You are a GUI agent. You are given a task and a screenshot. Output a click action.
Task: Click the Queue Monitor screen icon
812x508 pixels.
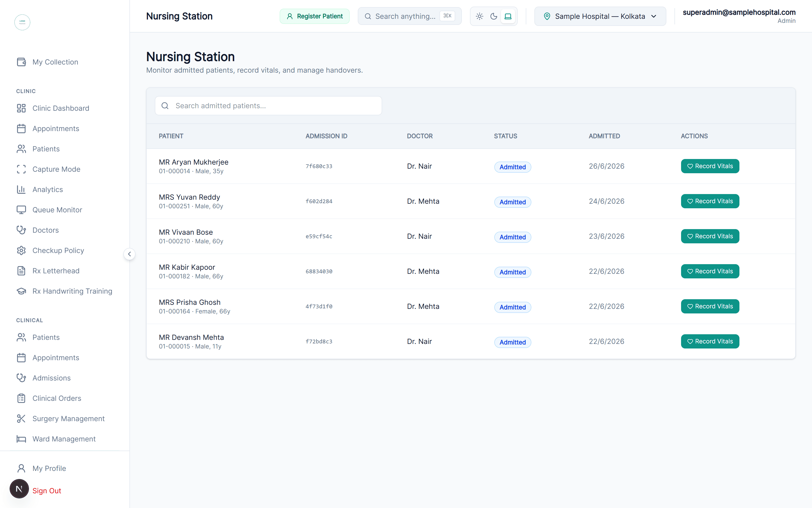coord(21,210)
